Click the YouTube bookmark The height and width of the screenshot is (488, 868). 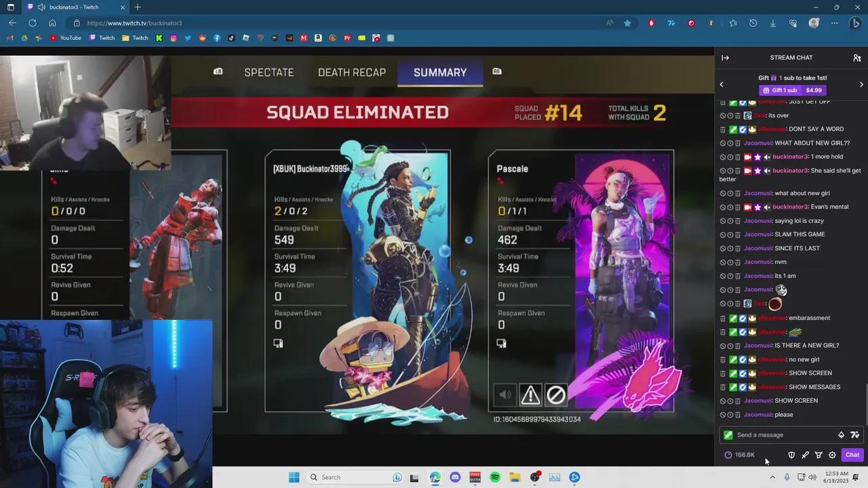pos(66,38)
